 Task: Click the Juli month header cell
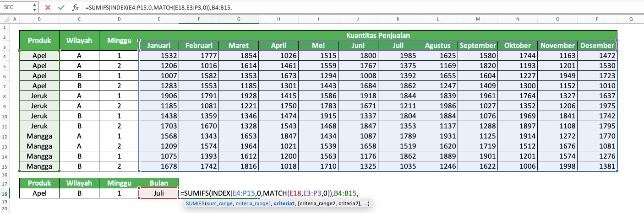[398, 45]
